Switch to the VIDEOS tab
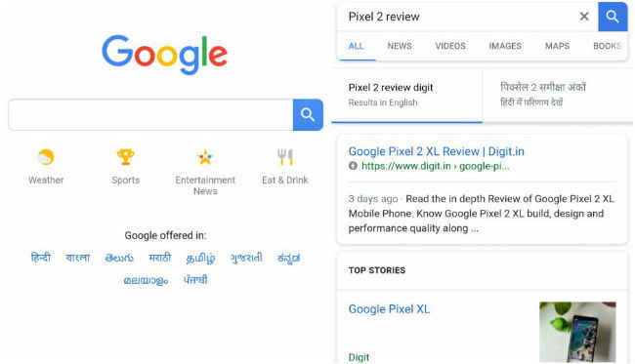This screenshot has width=635, height=364. [x=450, y=46]
